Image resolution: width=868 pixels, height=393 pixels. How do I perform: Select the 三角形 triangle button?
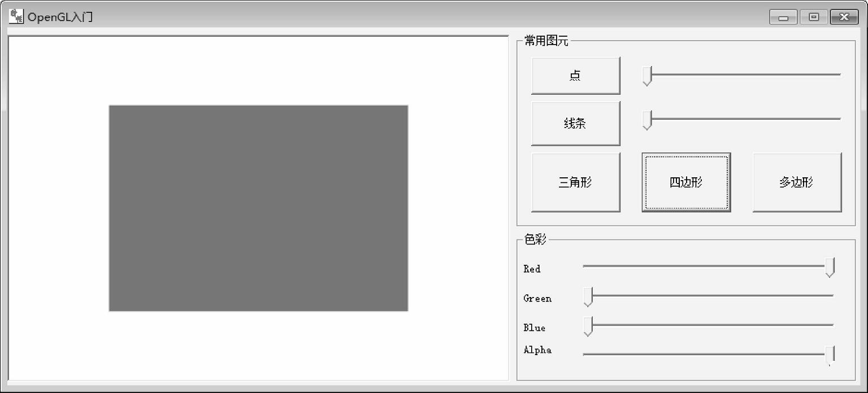click(x=575, y=182)
